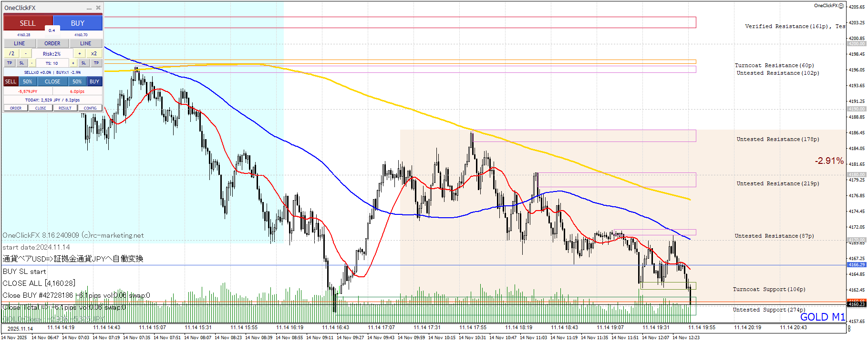Screen dimensions: 868x343
Task: Toggle the left-side TP button
Action: 10,63
